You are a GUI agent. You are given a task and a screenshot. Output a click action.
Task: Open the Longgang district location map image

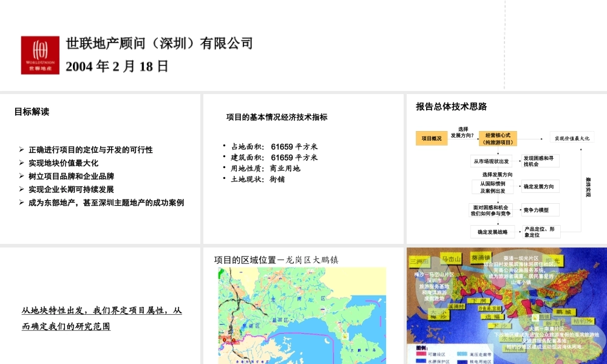(302, 315)
